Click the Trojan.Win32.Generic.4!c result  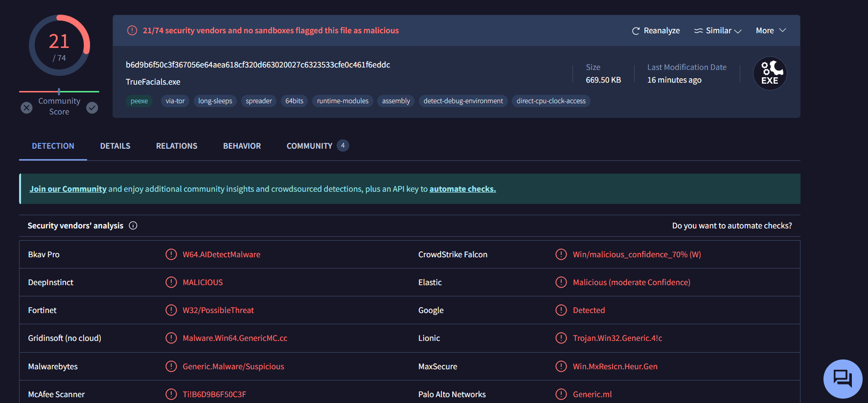tap(617, 338)
